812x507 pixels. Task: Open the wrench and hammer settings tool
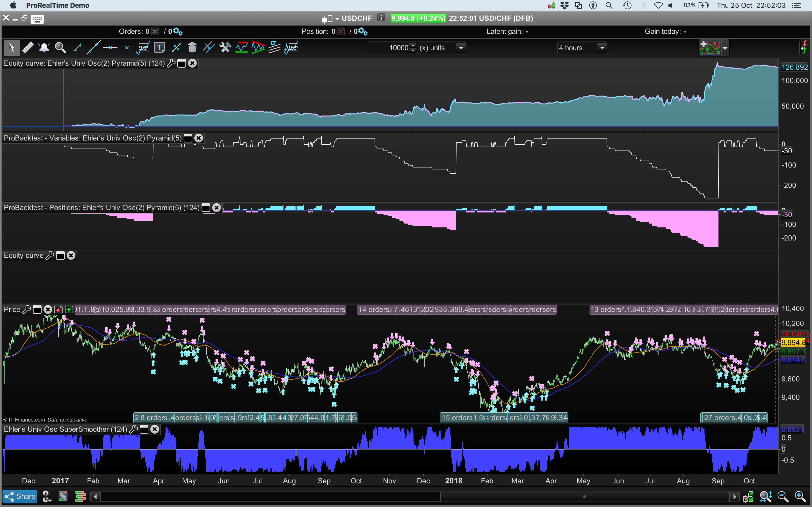click(x=225, y=48)
